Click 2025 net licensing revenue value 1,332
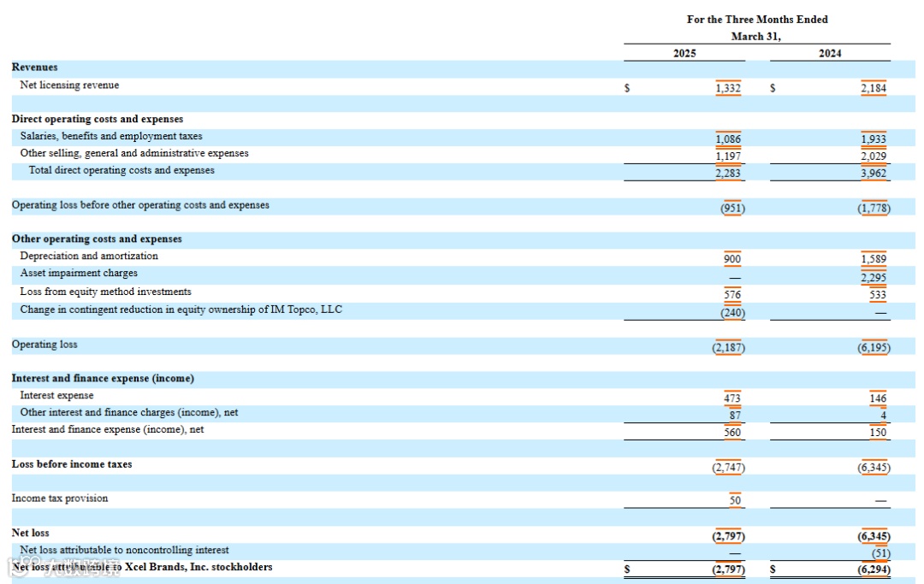This screenshot has height=584, width=924. click(x=728, y=88)
